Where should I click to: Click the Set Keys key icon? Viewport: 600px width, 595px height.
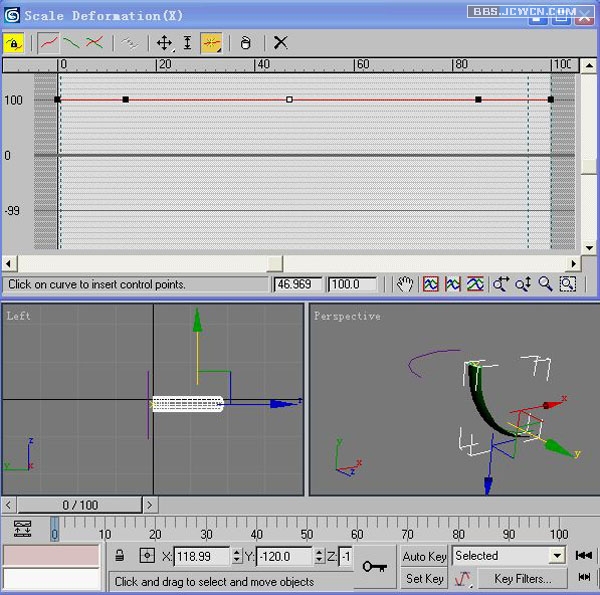click(x=375, y=566)
